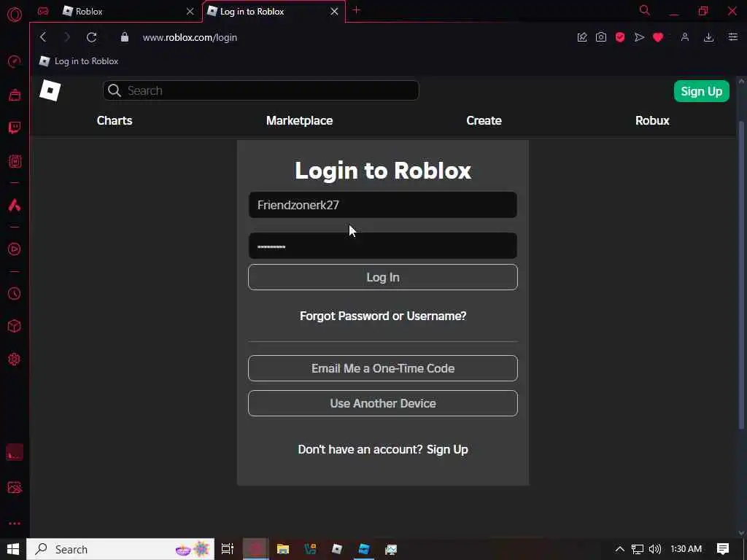Image resolution: width=747 pixels, height=560 pixels.
Task: Open the pink sidebar messenger app icon
Action: pyautogui.click(x=15, y=452)
